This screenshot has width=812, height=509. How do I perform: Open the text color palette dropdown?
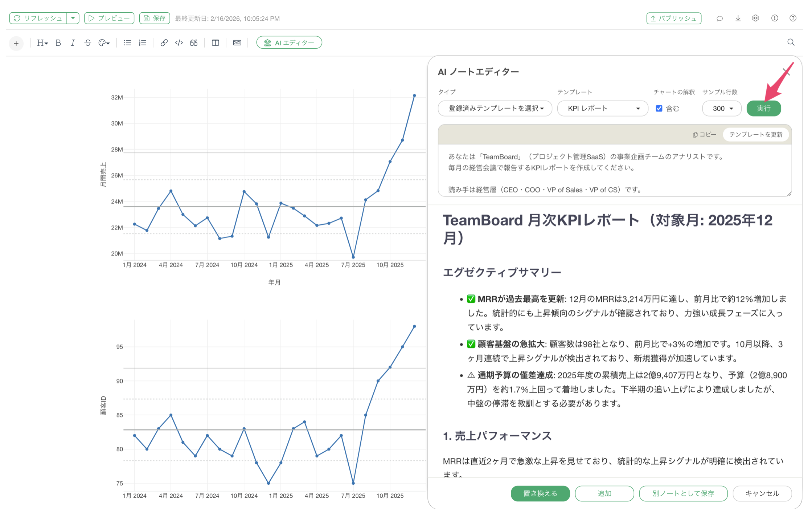click(x=104, y=43)
